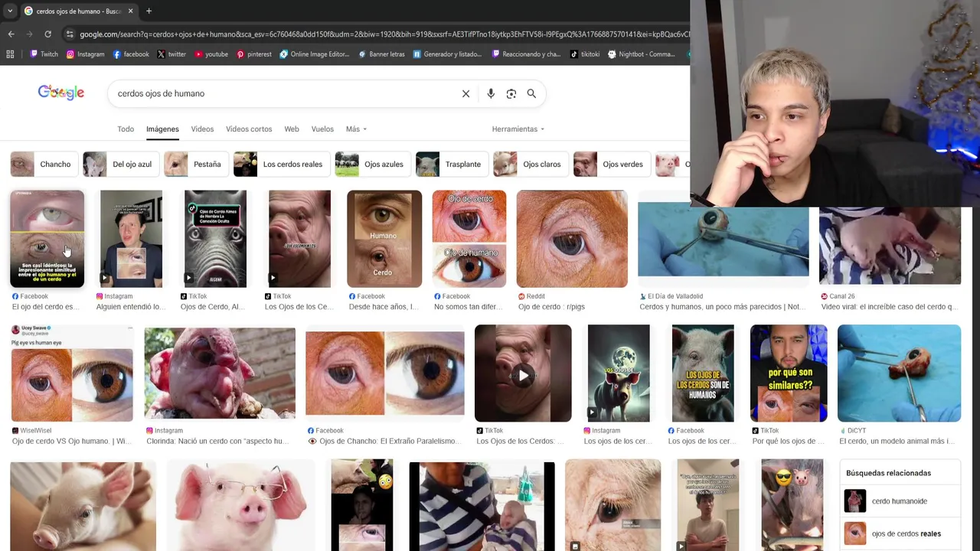Reload the page with the refresh icon
The height and width of the screenshot is (551, 980).
point(47,34)
